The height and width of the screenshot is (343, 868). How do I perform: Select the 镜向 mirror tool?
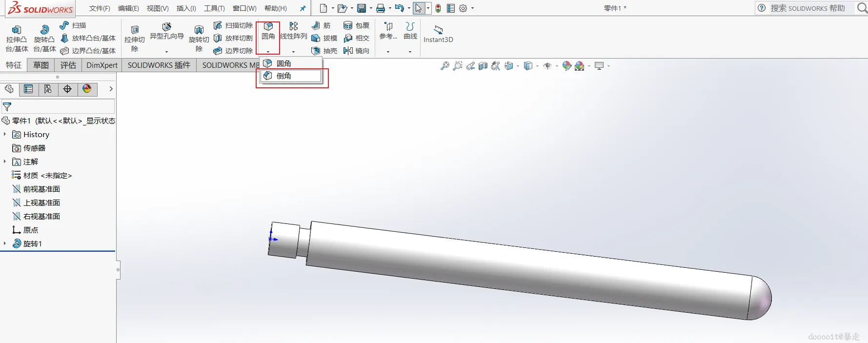point(356,51)
